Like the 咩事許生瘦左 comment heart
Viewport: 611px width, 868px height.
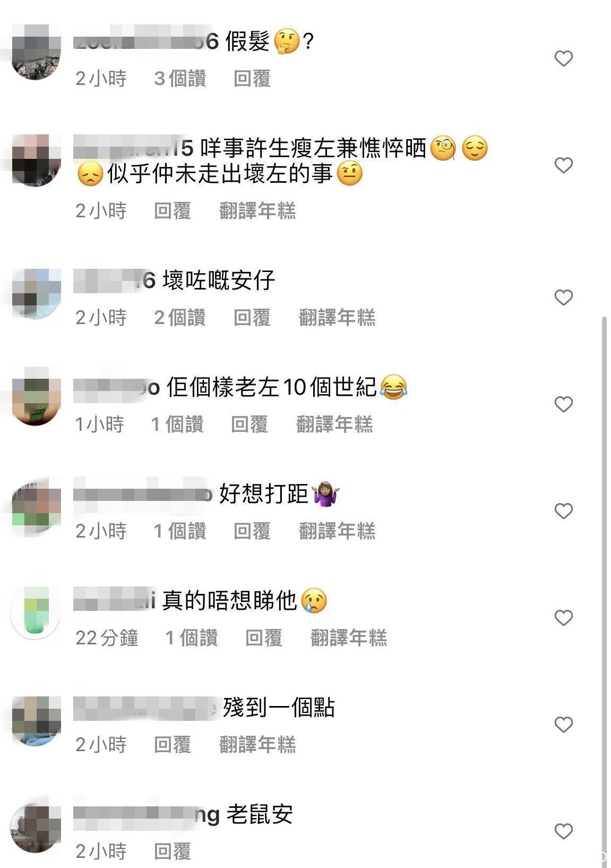pos(563,165)
